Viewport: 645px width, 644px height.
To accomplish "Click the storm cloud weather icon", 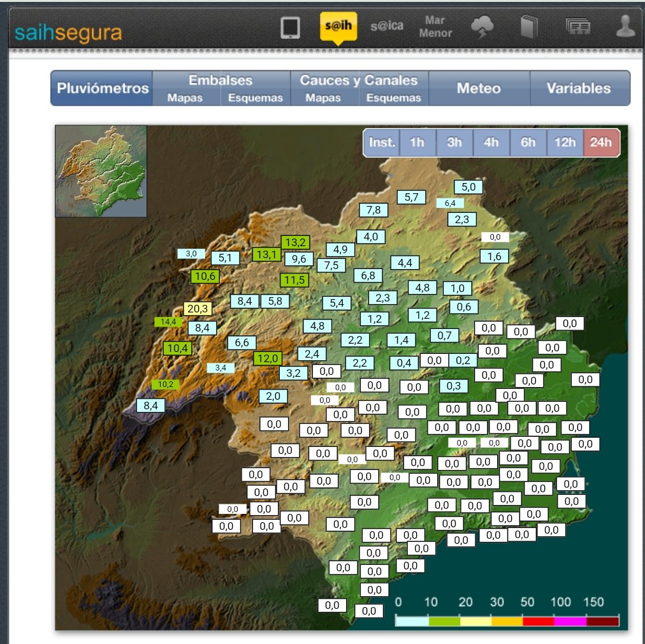I will (482, 27).
